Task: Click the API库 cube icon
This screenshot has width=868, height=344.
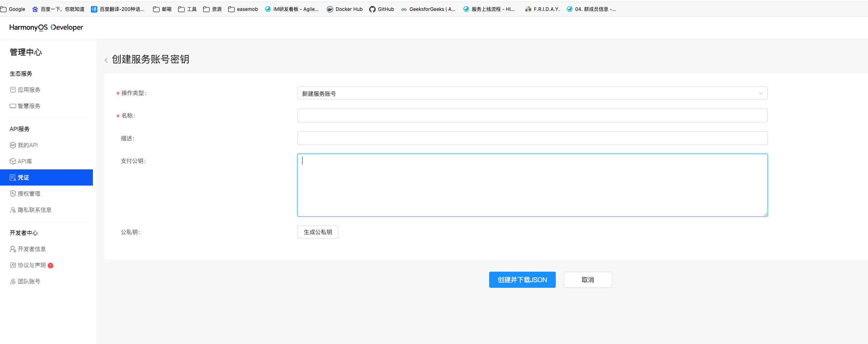Action: 13,161
